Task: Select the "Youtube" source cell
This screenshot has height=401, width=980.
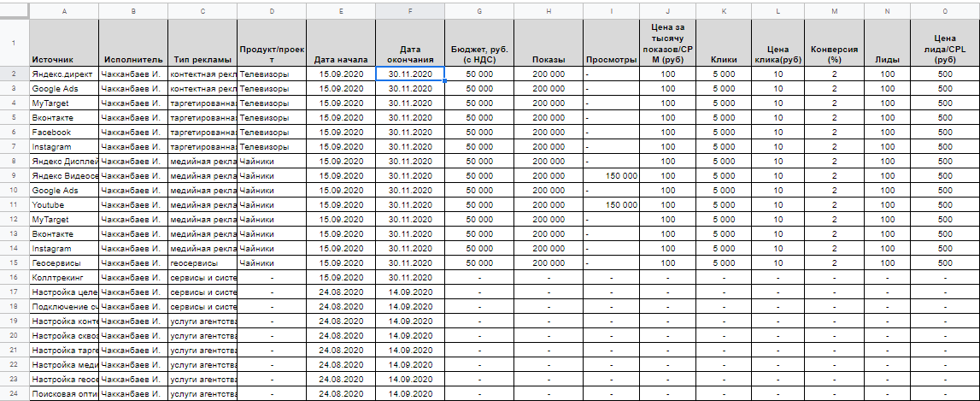Action: click(64, 205)
